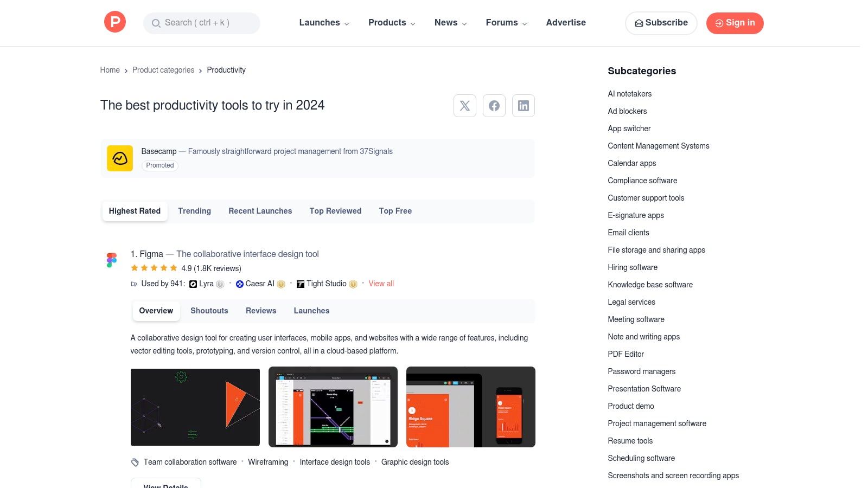Screen dimensions: 868x488
Task: Click the Lyra product icon
Action: point(193,284)
